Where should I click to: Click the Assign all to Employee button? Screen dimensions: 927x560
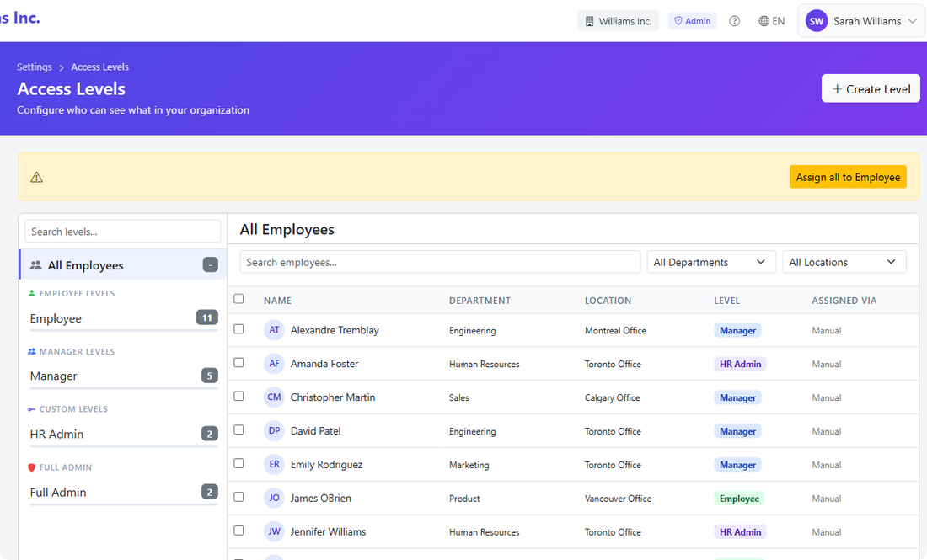[x=848, y=177]
